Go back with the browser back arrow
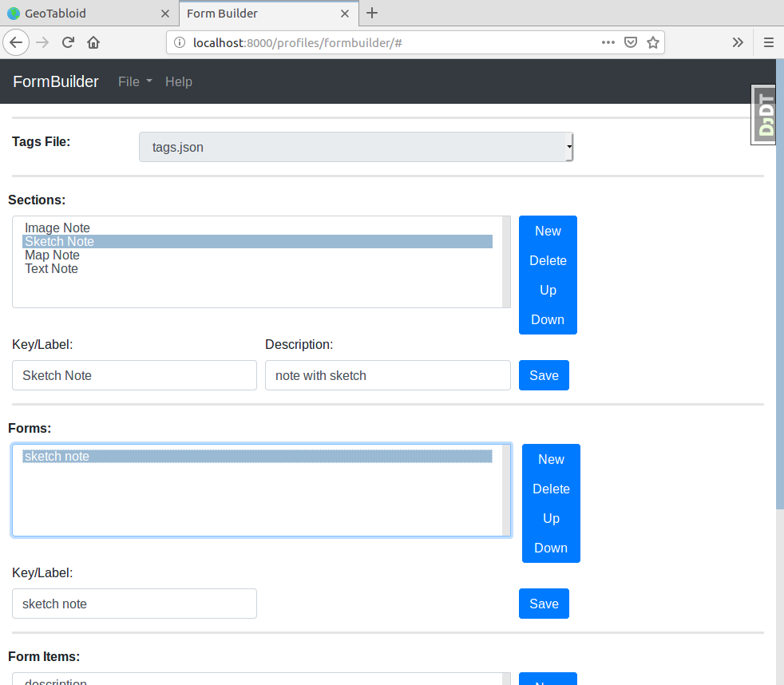The image size is (784, 685). [16, 42]
